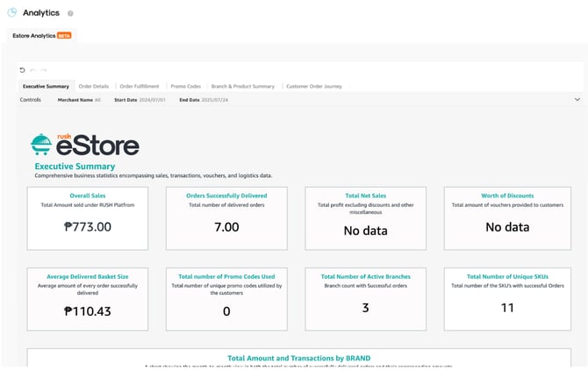The image size is (588, 370).
Task: Click the Controls label
Action: [31, 100]
